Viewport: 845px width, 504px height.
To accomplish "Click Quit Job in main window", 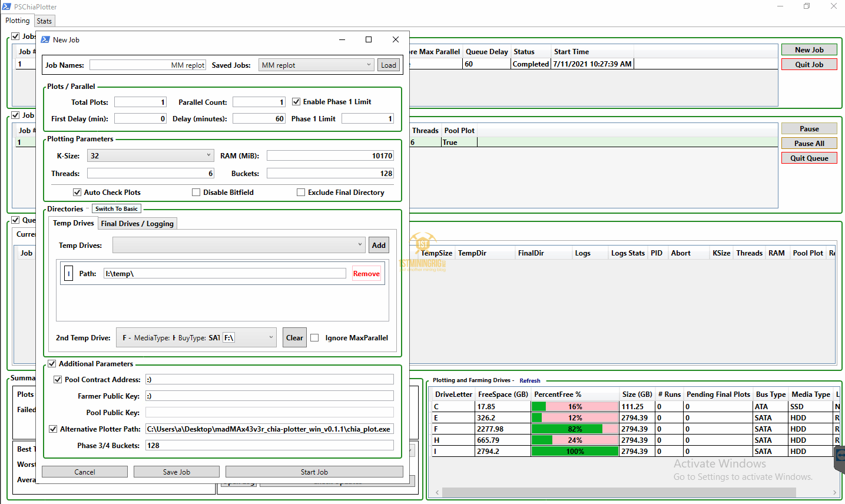I will coord(809,65).
